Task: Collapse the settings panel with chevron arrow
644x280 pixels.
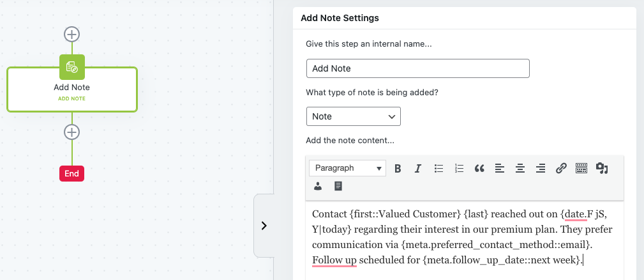Action: 264,226
